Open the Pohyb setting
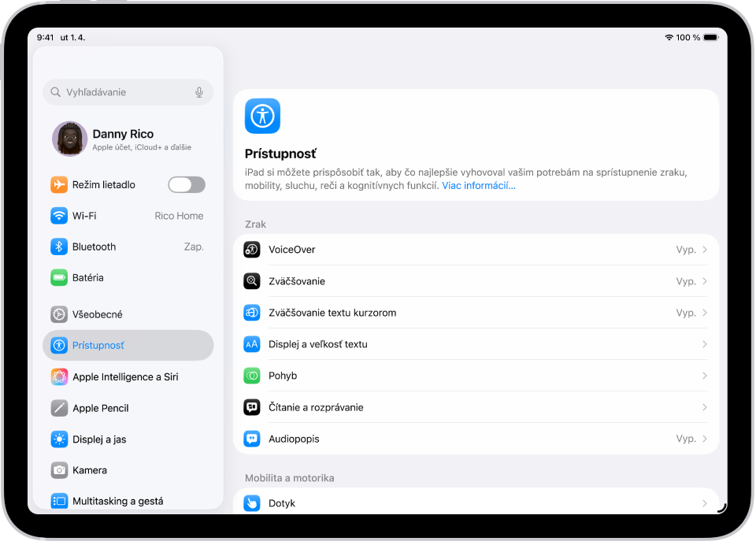The width and height of the screenshot is (756, 545). (476, 376)
